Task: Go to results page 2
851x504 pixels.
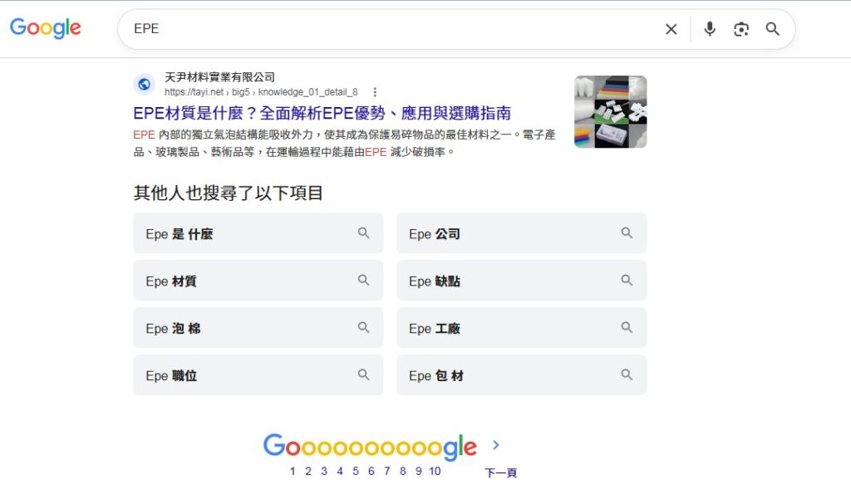Action: 308,471
